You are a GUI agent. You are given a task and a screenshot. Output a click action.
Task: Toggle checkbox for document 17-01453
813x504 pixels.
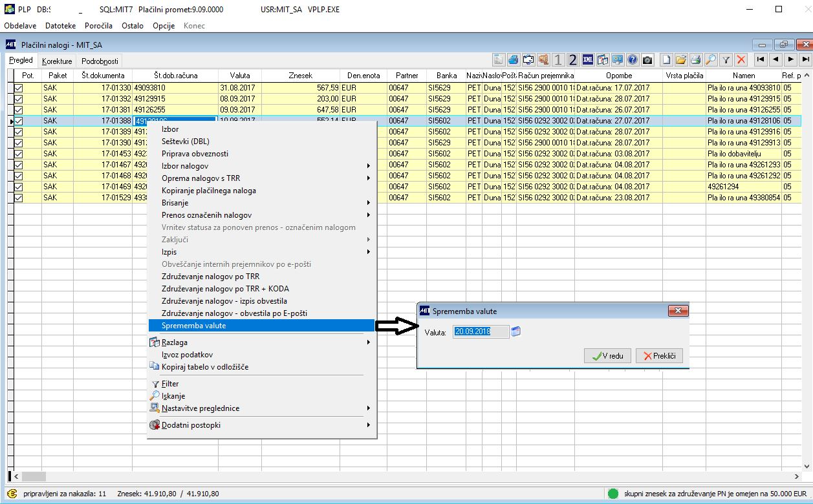(18, 154)
